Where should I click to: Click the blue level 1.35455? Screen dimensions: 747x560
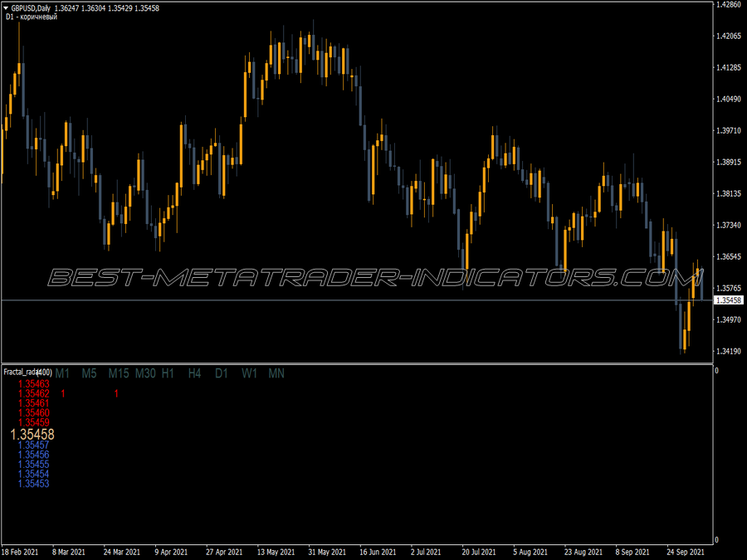pyautogui.click(x=33, y=465)
